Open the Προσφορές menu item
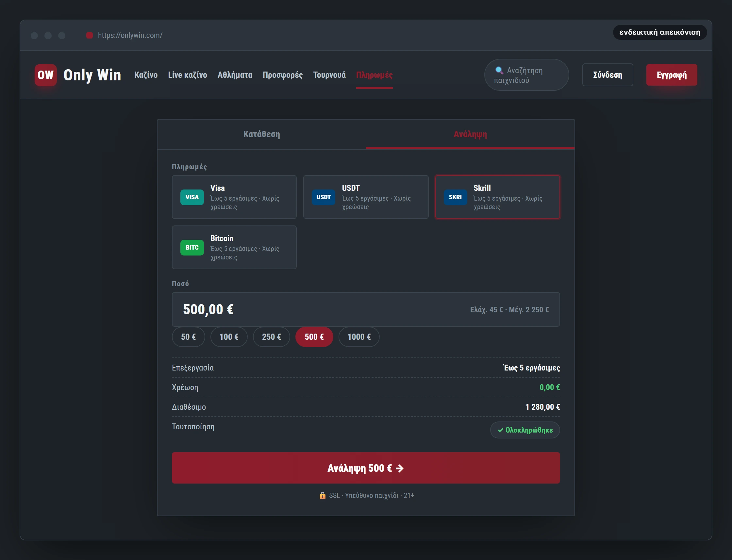732x560 pixels. [283, 75]
